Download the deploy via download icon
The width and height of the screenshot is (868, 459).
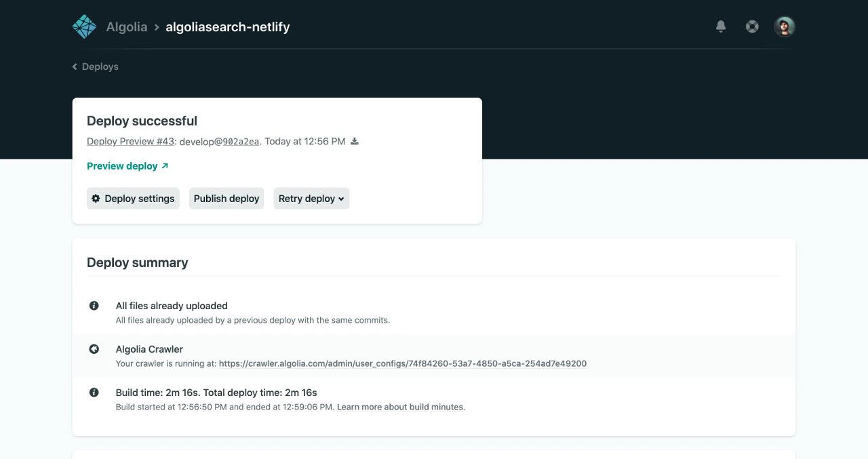click(x=354, y=141)
